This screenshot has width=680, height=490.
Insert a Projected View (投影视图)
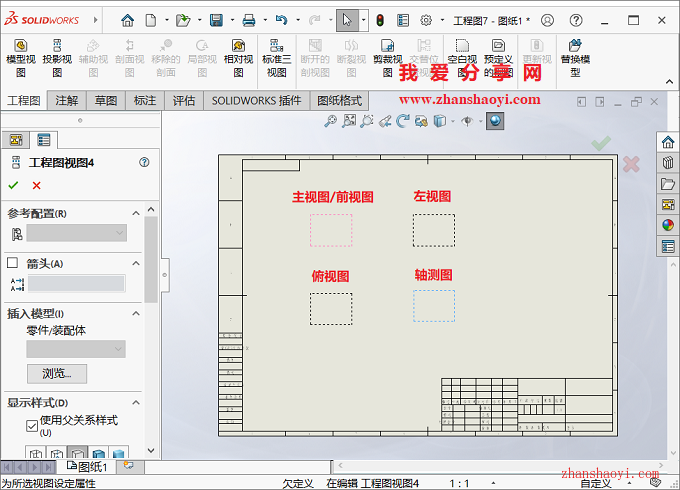pyautogui.click(x=57, y=58)
